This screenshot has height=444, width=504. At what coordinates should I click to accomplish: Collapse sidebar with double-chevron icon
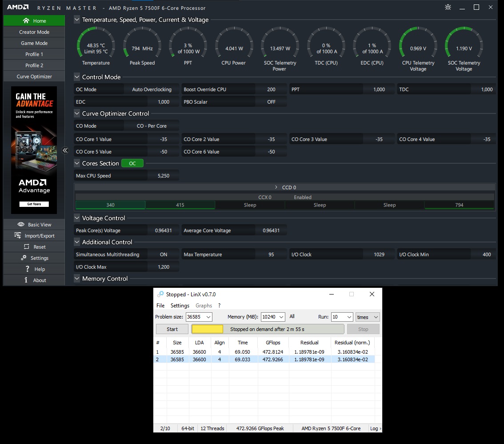[65, 150]
